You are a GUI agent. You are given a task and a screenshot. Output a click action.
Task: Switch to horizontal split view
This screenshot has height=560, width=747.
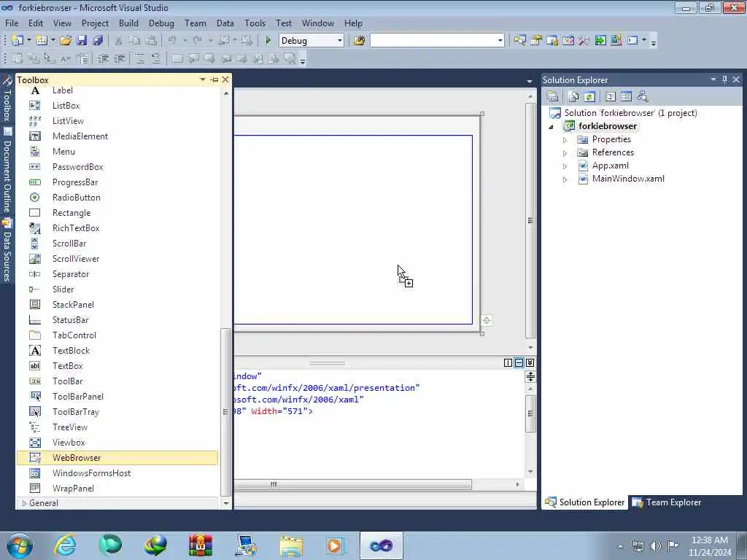click(x=519, y=363)
